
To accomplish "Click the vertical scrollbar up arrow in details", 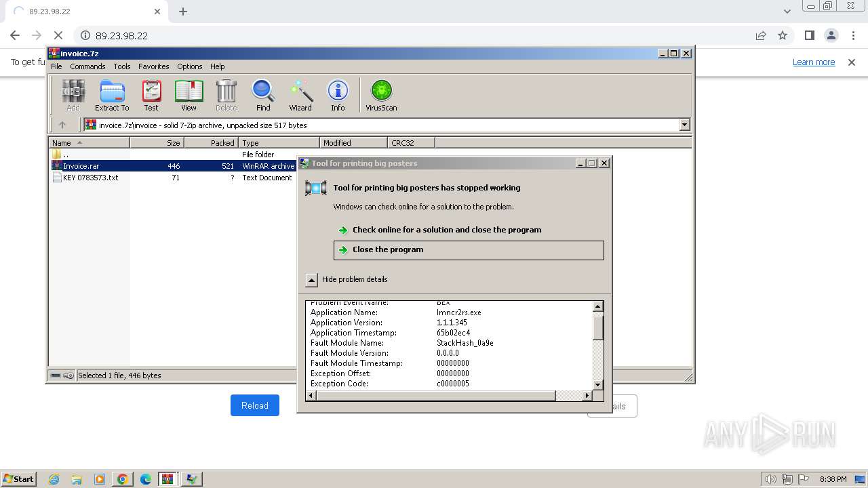I will [597, 306].
